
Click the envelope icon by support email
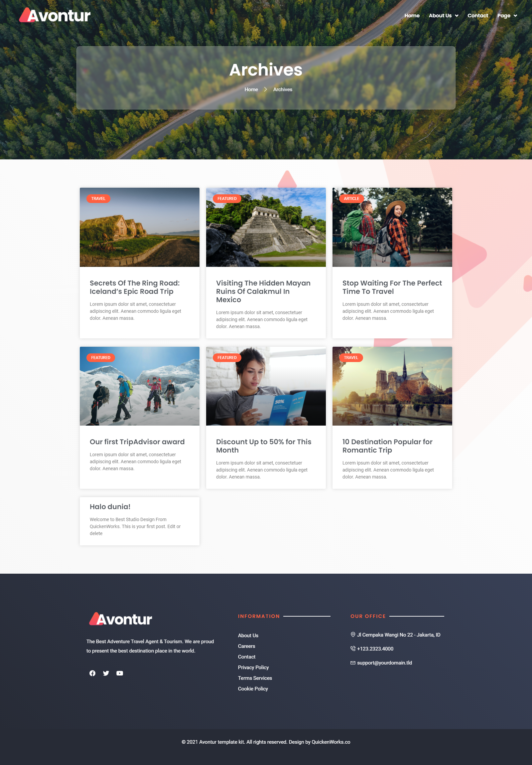(353, 663)
